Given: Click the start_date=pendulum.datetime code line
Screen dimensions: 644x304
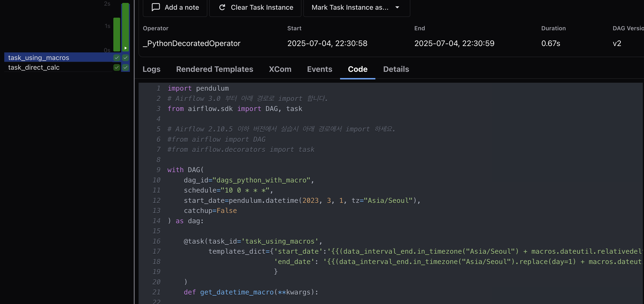Looking at the screenshot, I should [302, 200].
